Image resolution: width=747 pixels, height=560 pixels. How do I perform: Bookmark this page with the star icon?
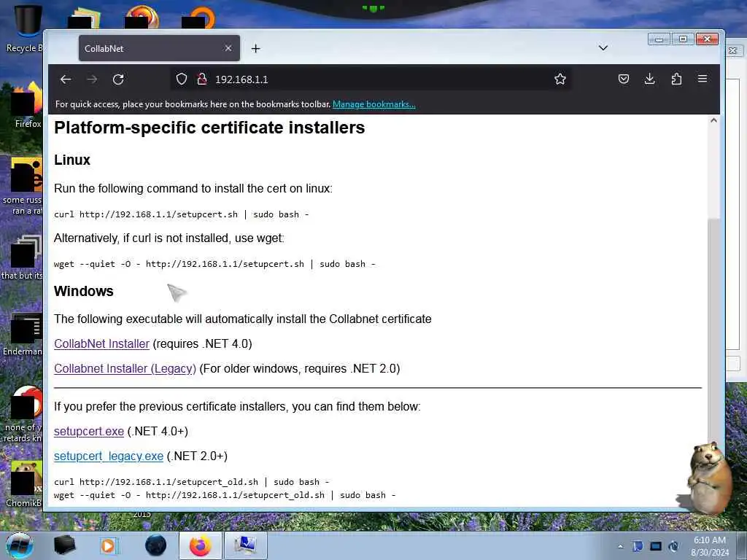pos(560,79)
